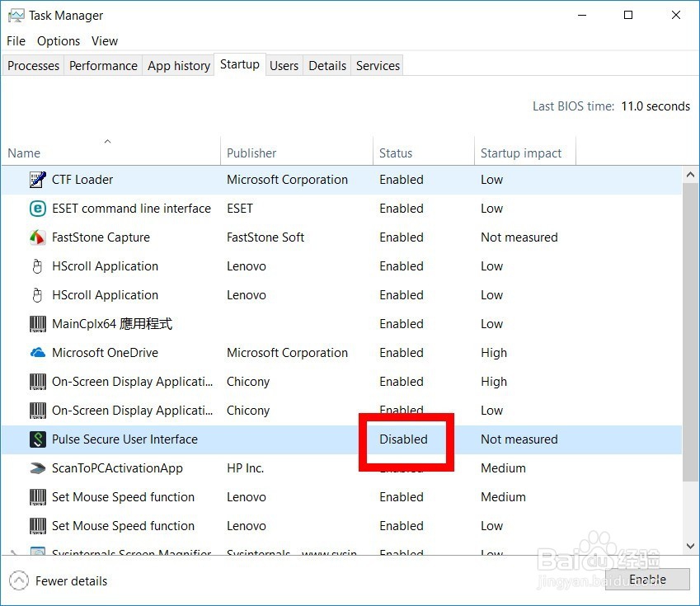Click Medium impact for ScanToPCActivationApp
Image resolution: width=700 pixels, height=606 pixels.
click(503, 468)
